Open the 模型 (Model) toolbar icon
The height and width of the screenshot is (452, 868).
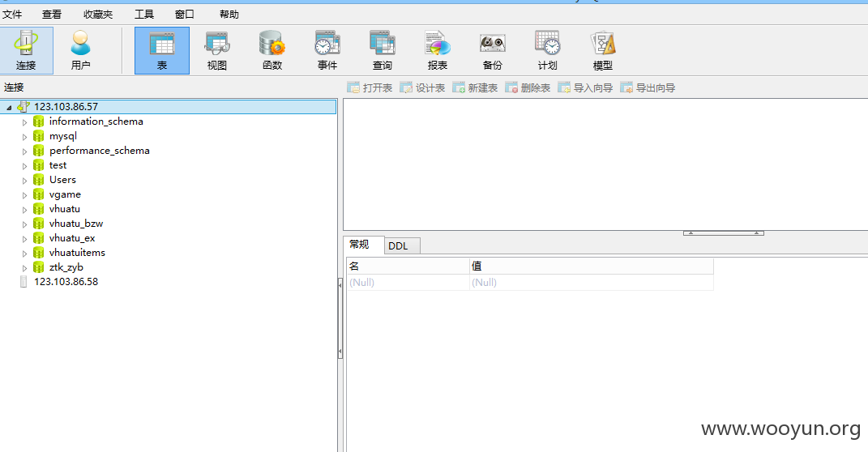pyautogui.click(x=602, y=50)
